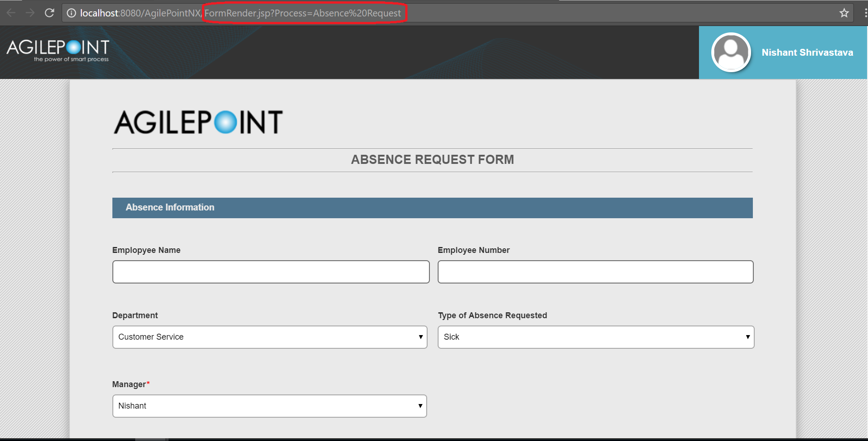View site information icon in address bar

[71, 13]
